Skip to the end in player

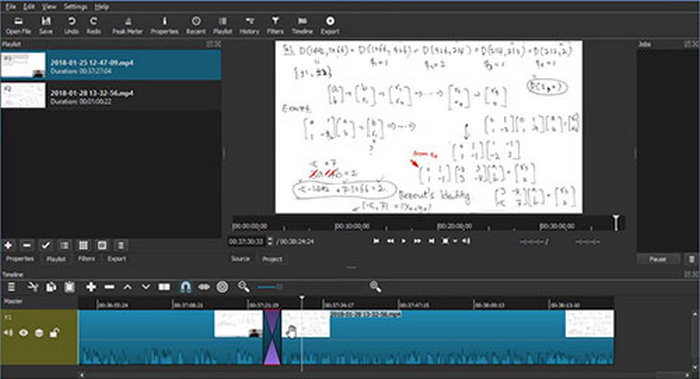point(431,241)
